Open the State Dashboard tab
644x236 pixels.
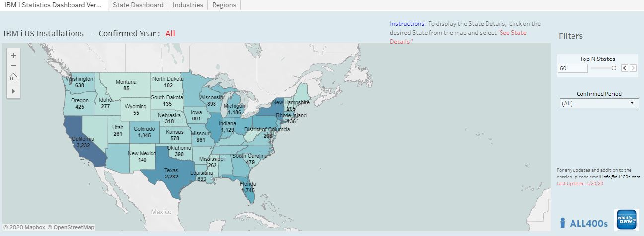coord(138,5)
